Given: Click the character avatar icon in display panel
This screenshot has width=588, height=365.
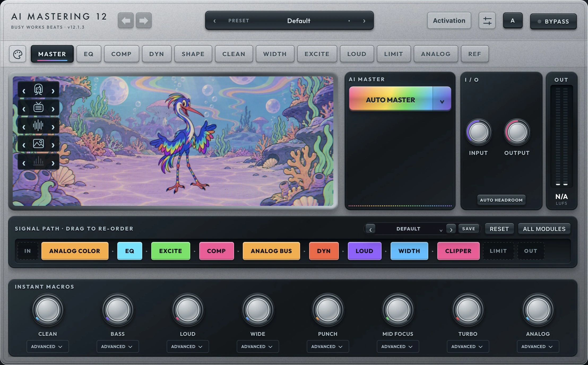Looking at the screenshot, I should tap(38, 90).
